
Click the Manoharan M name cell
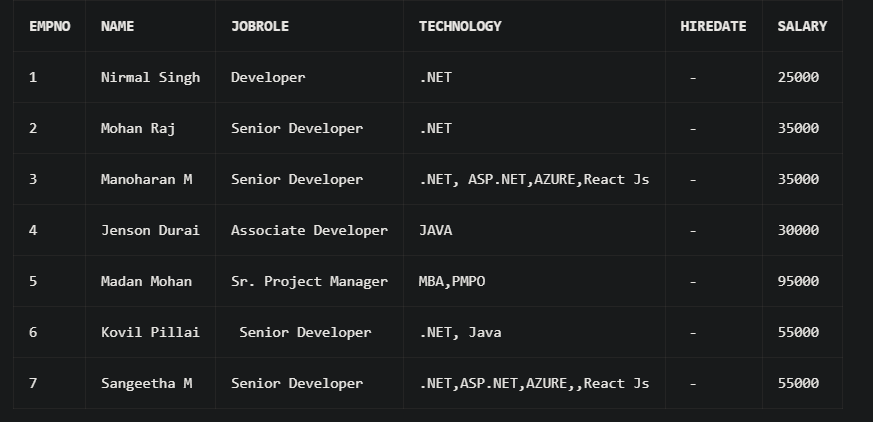pyautogui.click(x=146, y=179)
